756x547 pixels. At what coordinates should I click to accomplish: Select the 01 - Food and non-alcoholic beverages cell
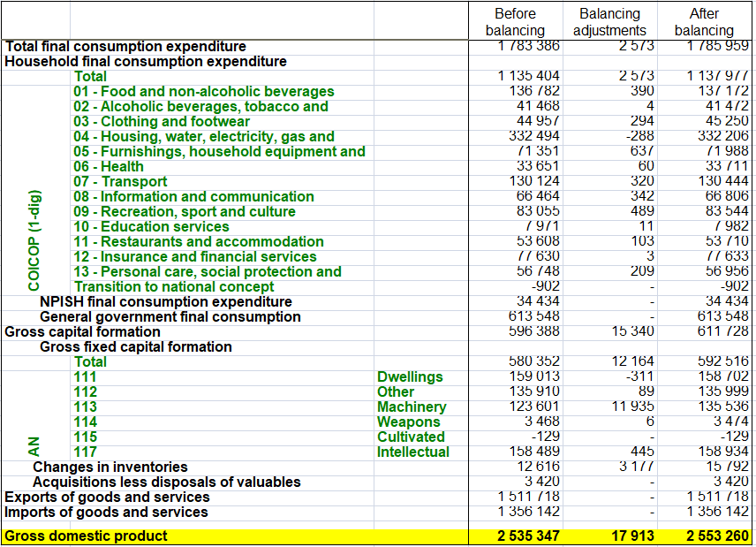(x=204, y=91)
